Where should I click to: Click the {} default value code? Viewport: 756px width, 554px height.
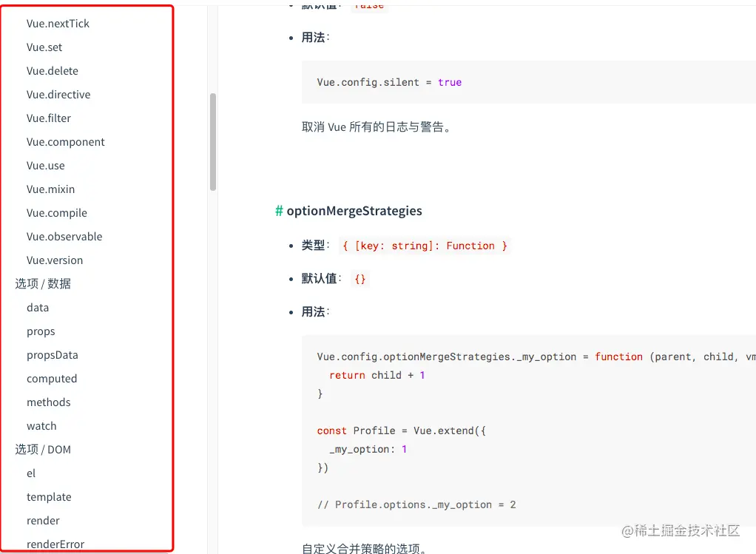coord(360,279)
